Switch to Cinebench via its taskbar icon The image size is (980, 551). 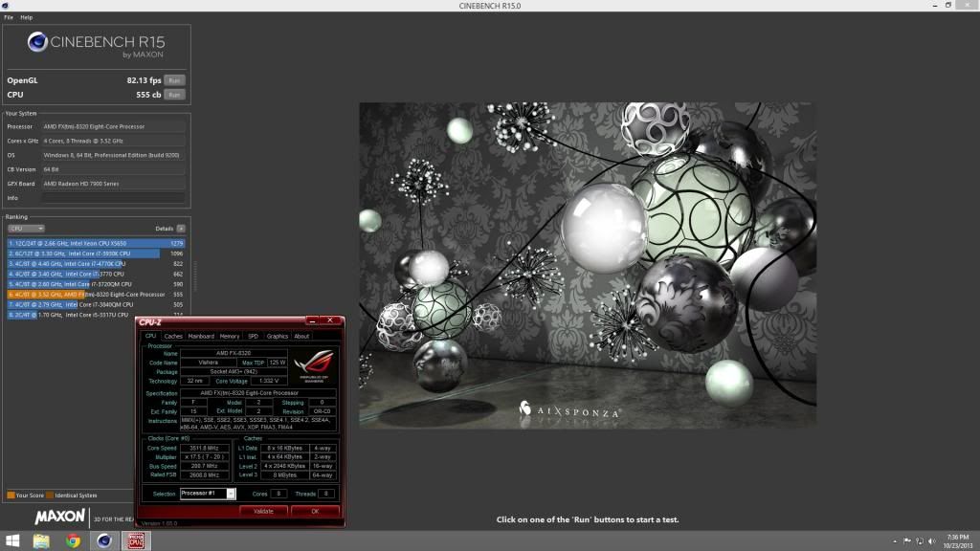click(103, 540)
